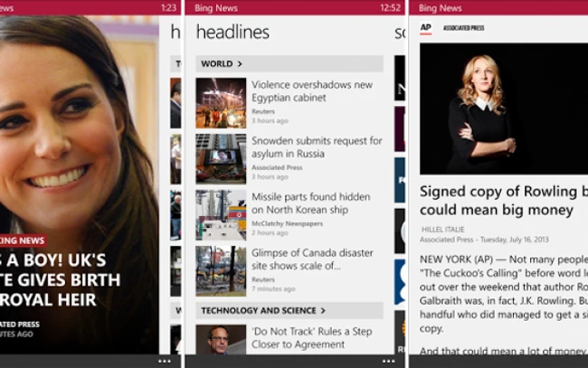Expand the TECHNOLOGY AND SCIENCE section
The image size is (588, 368).
[x=263, y=310]
